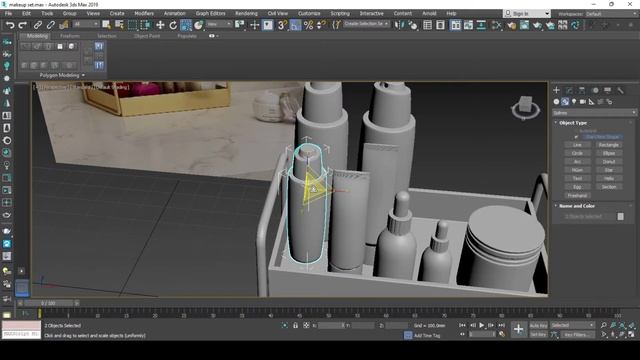The width and height of the screenshot is (640, 360).
Task: Click the Play Animation button
Action: click(x=482, y=325)
